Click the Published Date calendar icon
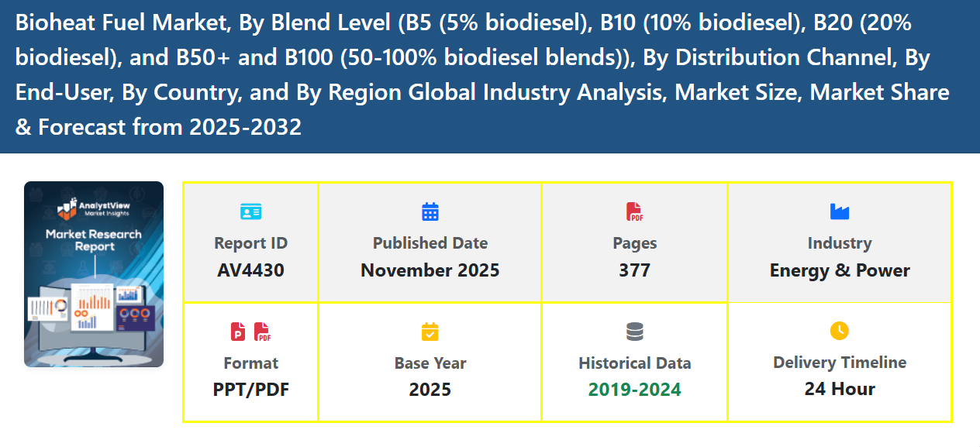The width and height of the screenshot is (980, 447). (x=430, y=211)
